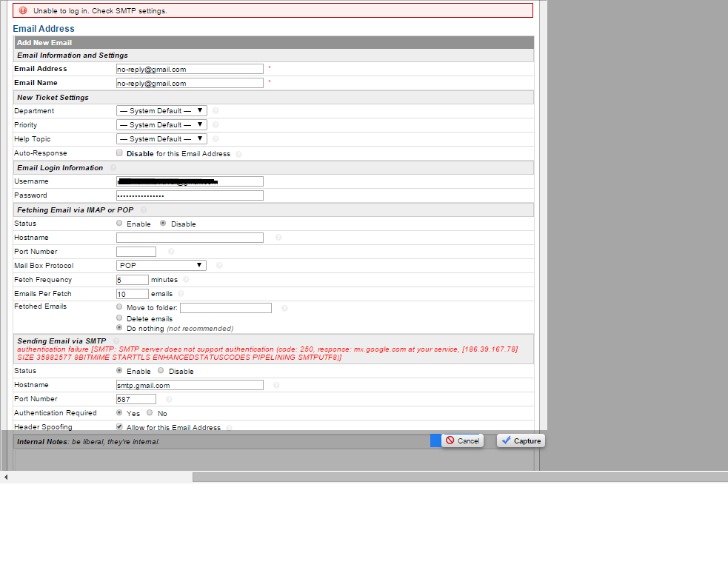This screenshot has height=573, width=728.
Task: Click help icon beside Auto-Response option
Action: (x=239, y=154)
